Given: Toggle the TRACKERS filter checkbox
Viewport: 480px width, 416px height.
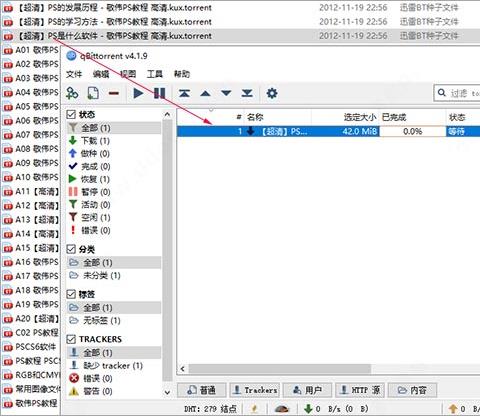Looking at the screenshot, I should coord(71,339).
